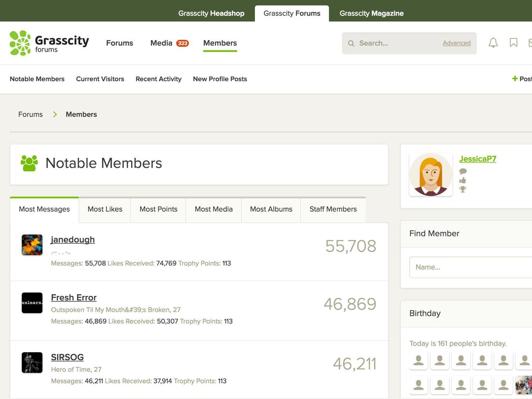Click the trophy icon under JessicaP7
Viewport: 532px width, 399px height.
point(463,190)
